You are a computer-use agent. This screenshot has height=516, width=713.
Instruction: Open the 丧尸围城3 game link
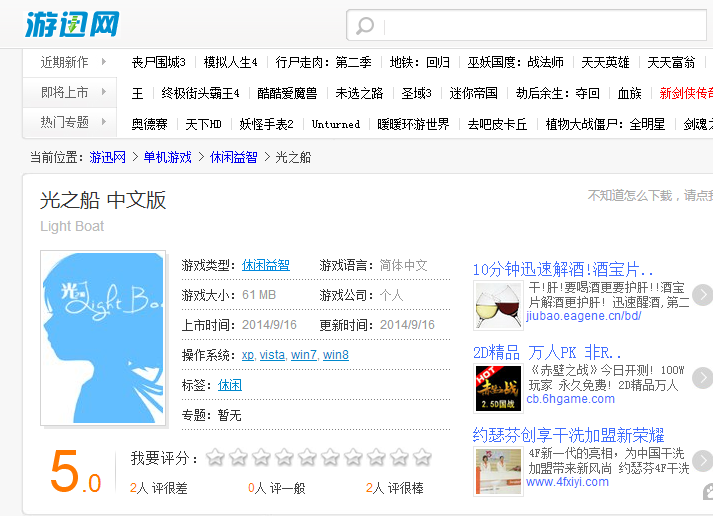(158, 62)
